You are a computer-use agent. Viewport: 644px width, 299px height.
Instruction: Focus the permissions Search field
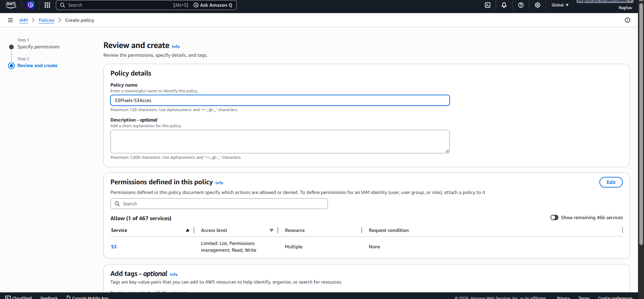pos(219,204)
